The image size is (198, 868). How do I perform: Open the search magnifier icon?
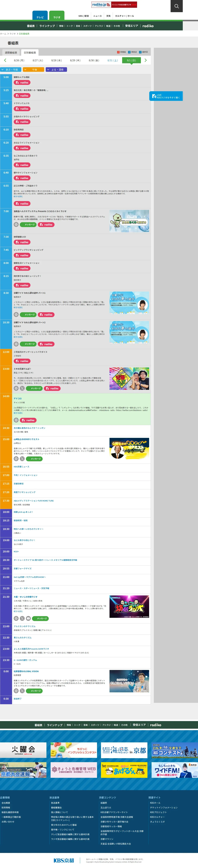[x=176, y=6]
